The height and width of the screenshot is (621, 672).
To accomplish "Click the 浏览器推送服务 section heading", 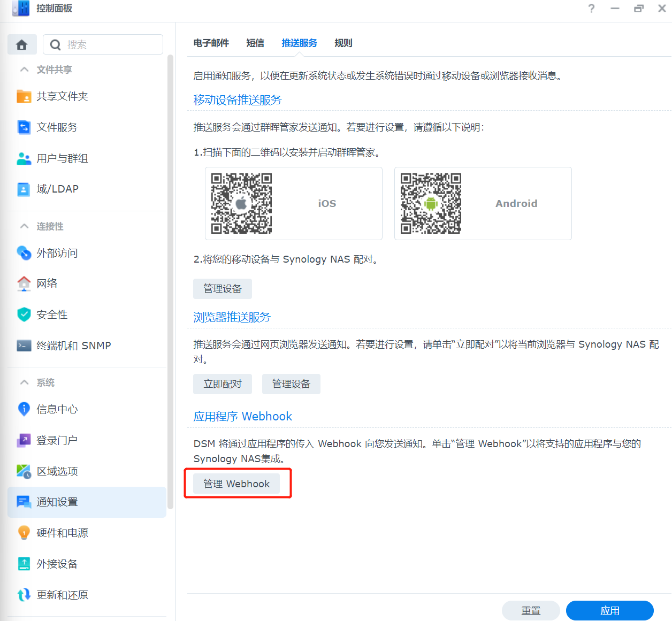I will [232, 317].
